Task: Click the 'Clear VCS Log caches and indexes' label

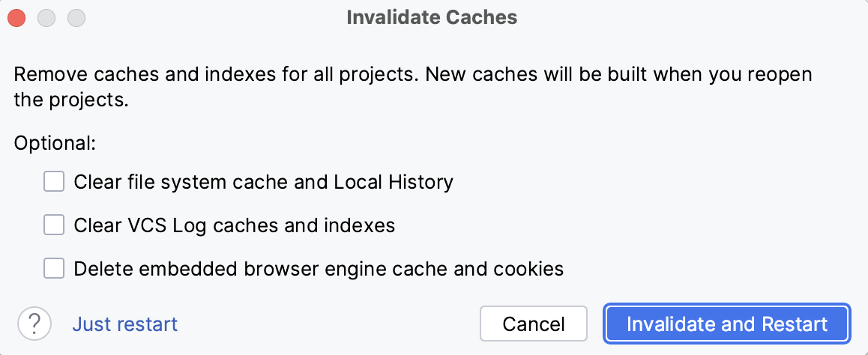Action: click(234, 225)
